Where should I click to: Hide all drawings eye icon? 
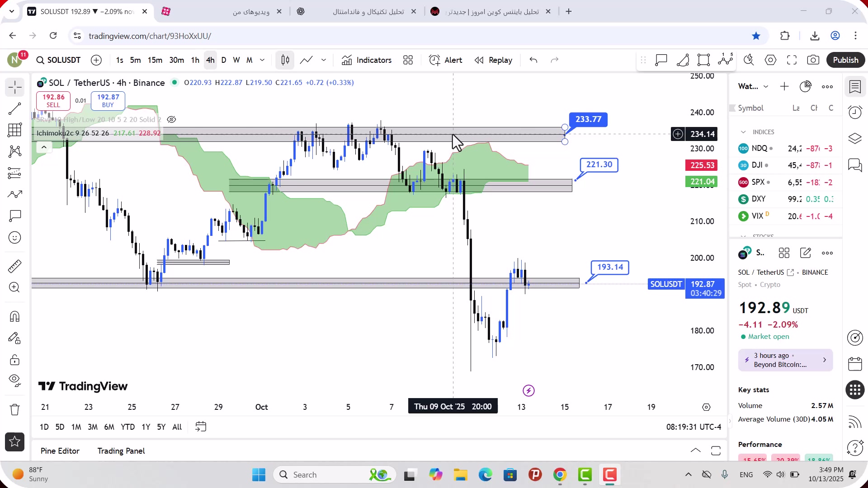click(x=14, y=381)
